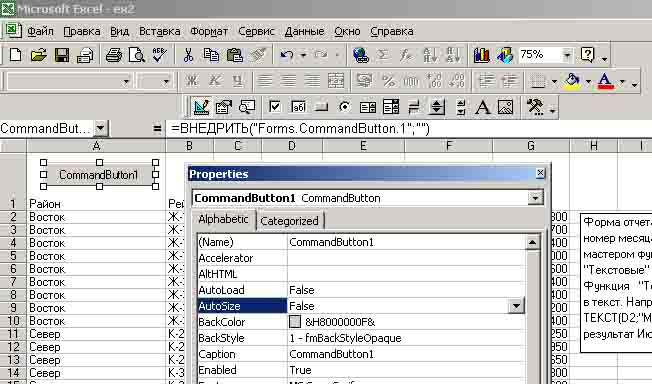Image resolution: width=652 pixels, height=384 pixels.
Task: Open the Undo history dropdown arrow
Action: point(303,55)
